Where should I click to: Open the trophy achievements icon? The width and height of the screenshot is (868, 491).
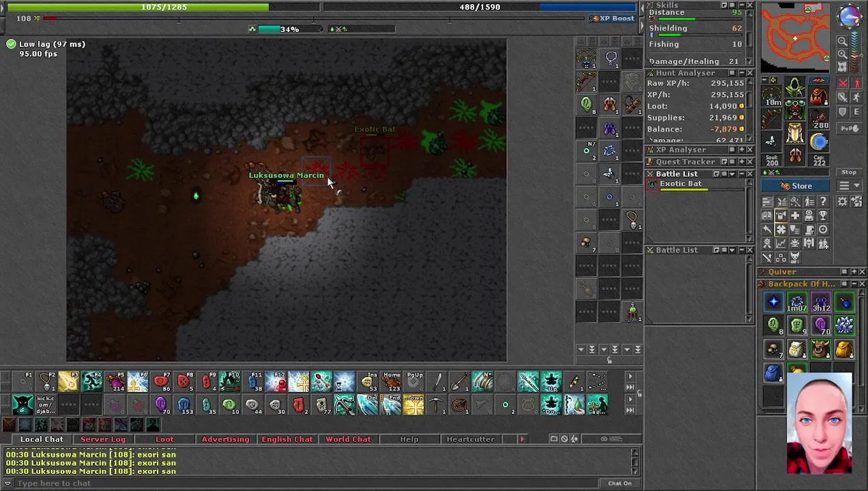[x=823, y=215]
